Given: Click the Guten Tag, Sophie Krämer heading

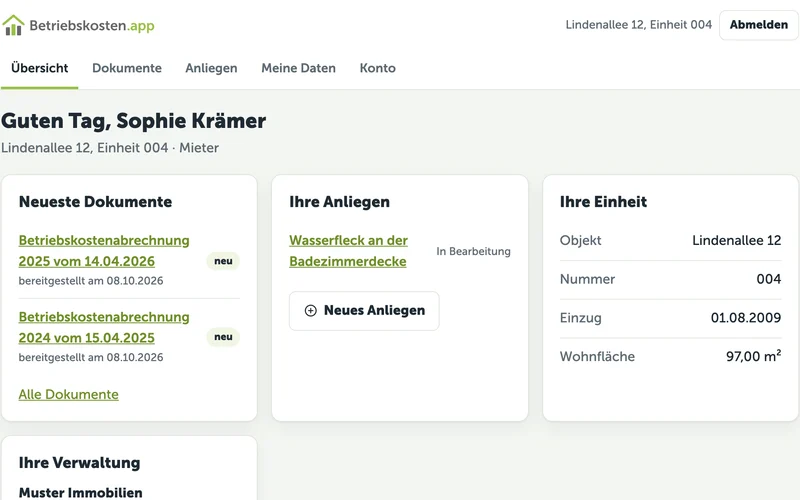Looking at the screenshot, I should [x=134, y=121].
